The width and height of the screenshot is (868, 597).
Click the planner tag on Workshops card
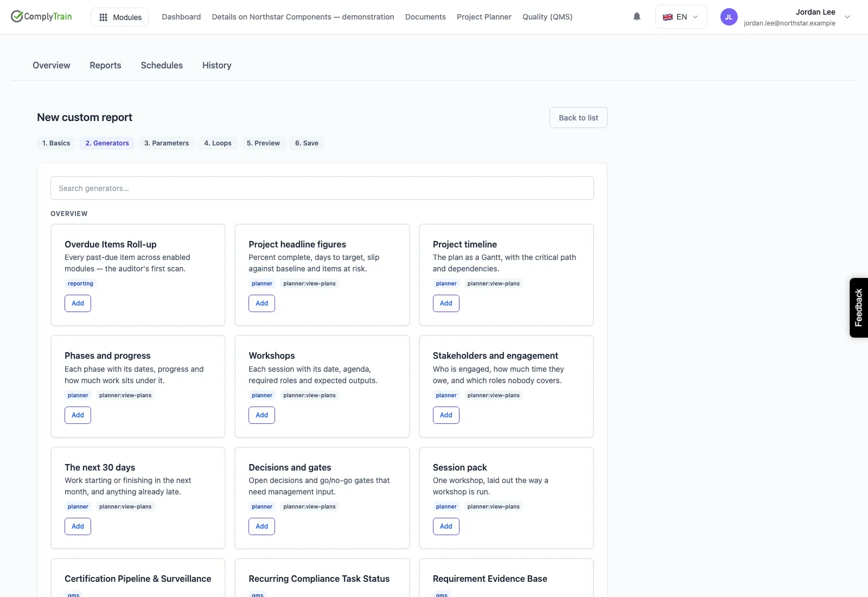click(x=262, y=396)
